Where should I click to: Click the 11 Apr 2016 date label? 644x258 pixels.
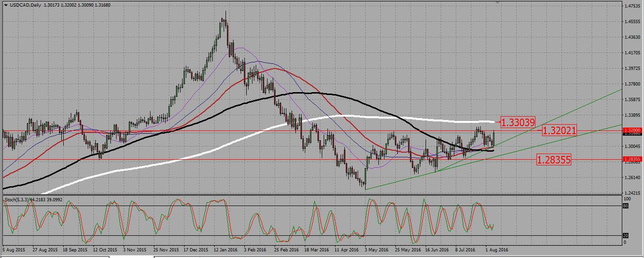click(347, 249)
